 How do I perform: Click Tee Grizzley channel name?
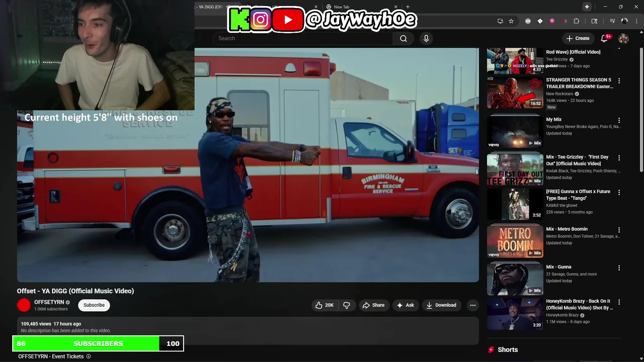point(557,59)
